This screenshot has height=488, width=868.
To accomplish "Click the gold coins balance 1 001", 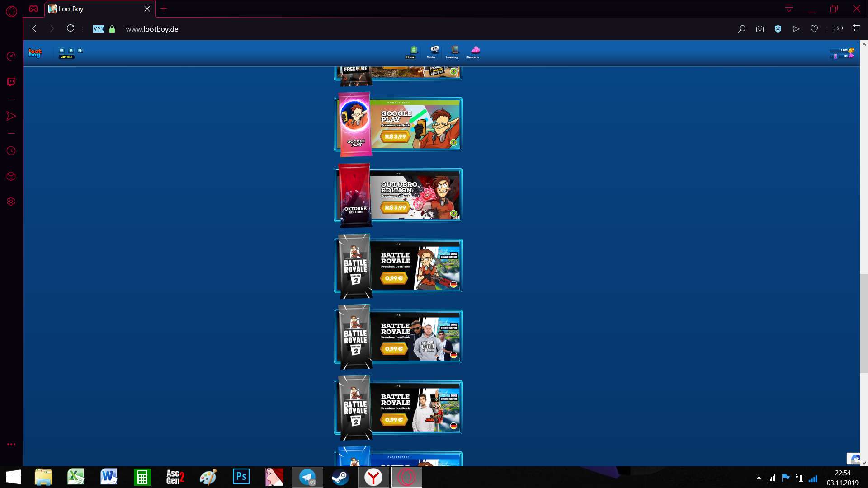I will [x=843, y=50].
